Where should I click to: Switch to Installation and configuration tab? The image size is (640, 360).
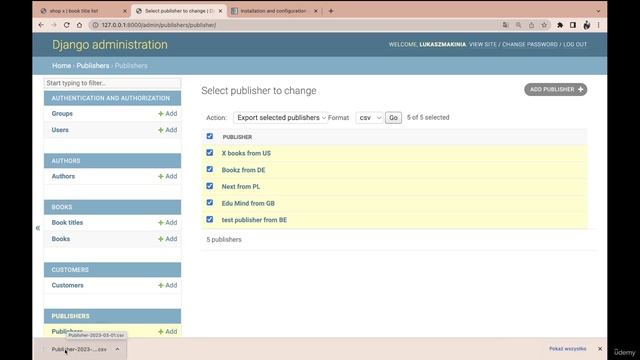273,11
